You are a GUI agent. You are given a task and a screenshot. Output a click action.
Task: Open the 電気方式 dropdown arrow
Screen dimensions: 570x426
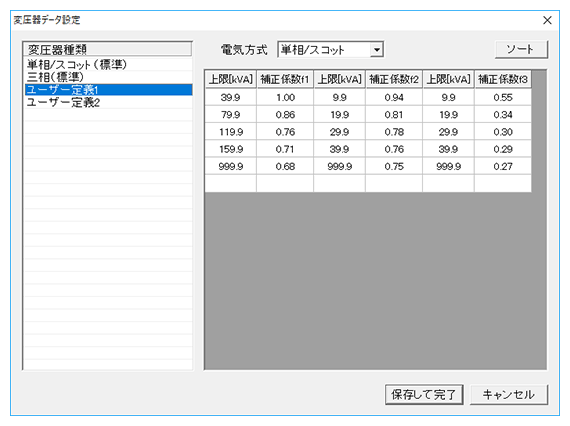point(377,49)
